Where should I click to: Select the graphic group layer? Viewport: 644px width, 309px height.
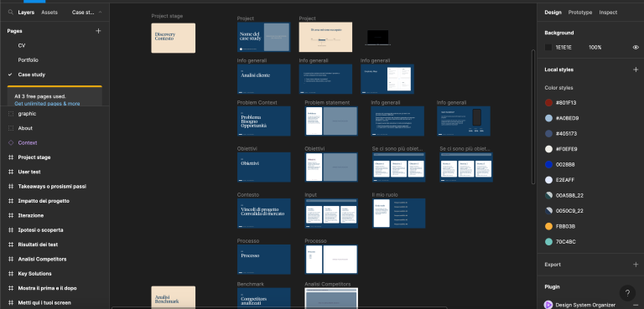[27, 114]
